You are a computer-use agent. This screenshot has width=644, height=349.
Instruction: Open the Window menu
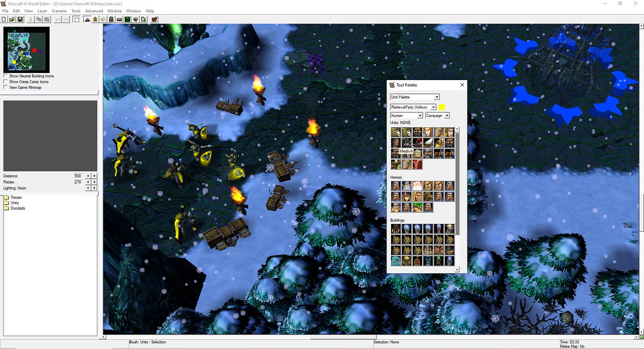[134, 11]
